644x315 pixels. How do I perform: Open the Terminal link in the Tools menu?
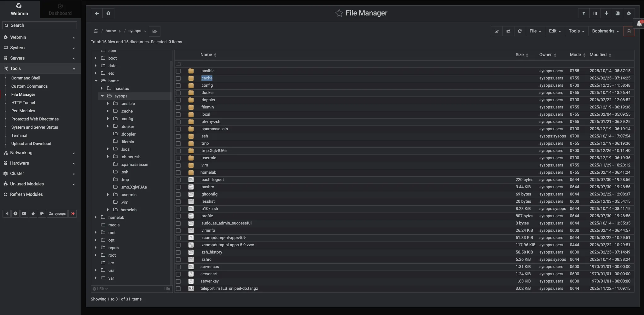pos(19,135)
